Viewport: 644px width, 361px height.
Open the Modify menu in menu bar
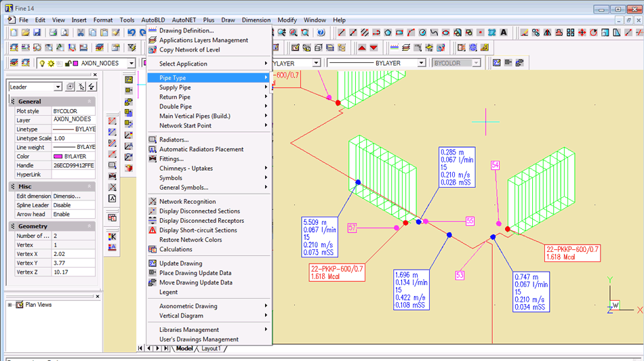coord(287,20)
